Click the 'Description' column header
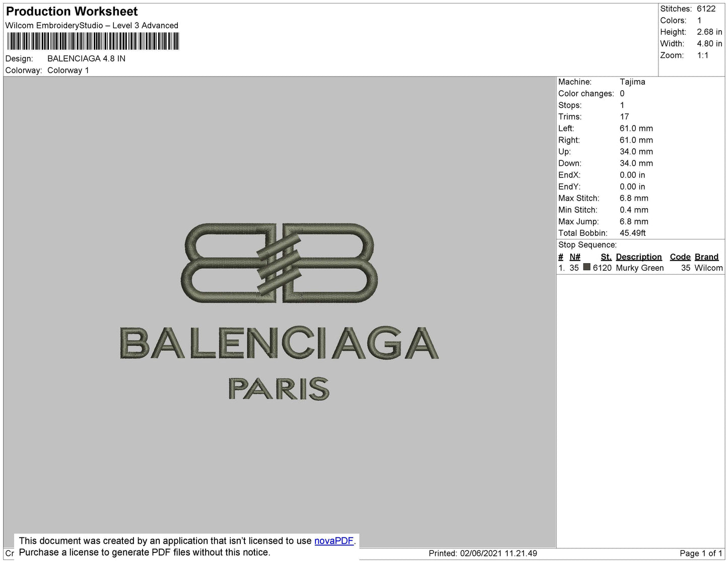Image resolution: width=728 pixels, height=563 pixels. click(639, 257)
